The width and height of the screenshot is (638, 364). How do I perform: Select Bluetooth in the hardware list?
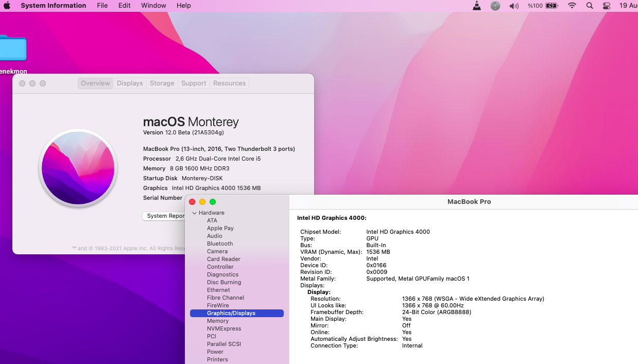pyautogui.click(x=220, y=244)
